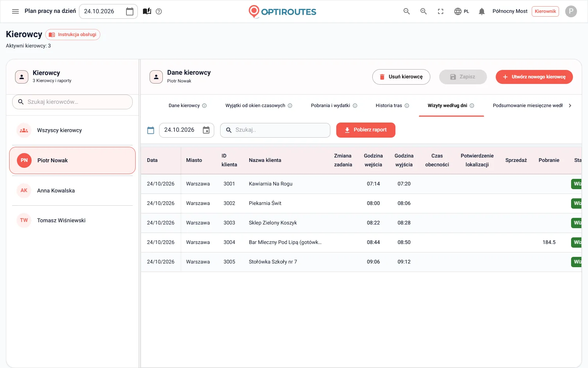This screenshot has width=588, height=368.
Task: Open Podsumowanie miesięczne tab
Action: tap(528, 106)
